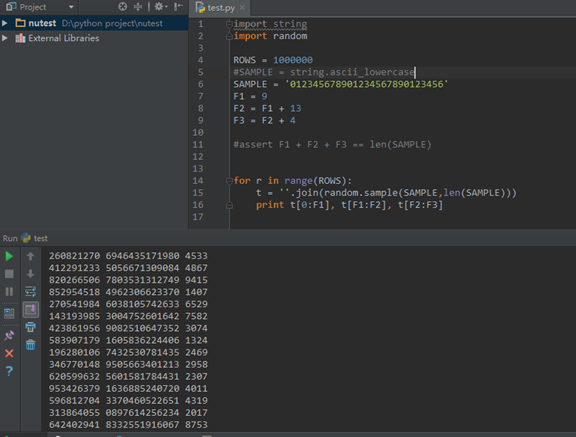Click output row starting 852954518
Image resolution: width=576 pixels, height=437 pixels.
point(128,292)
